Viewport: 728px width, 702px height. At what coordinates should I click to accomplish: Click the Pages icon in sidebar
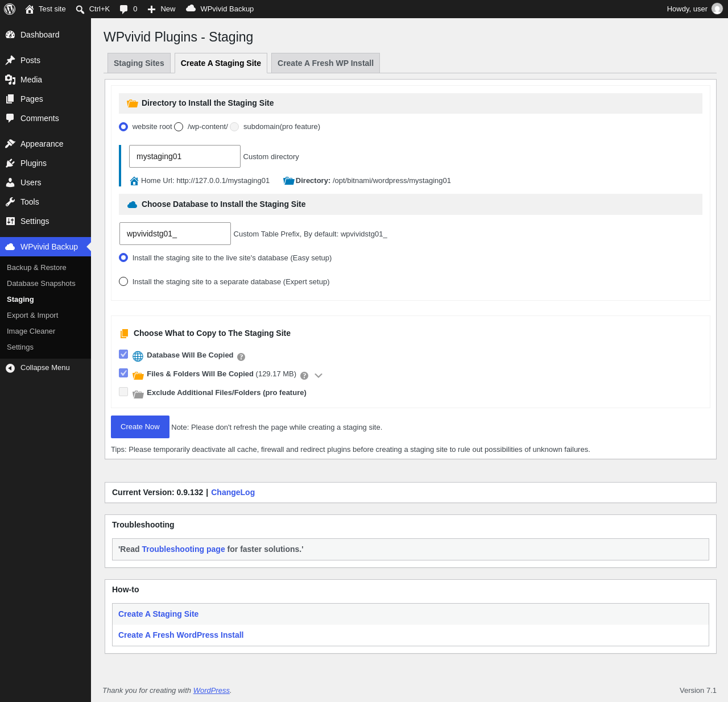coord(10,99)
